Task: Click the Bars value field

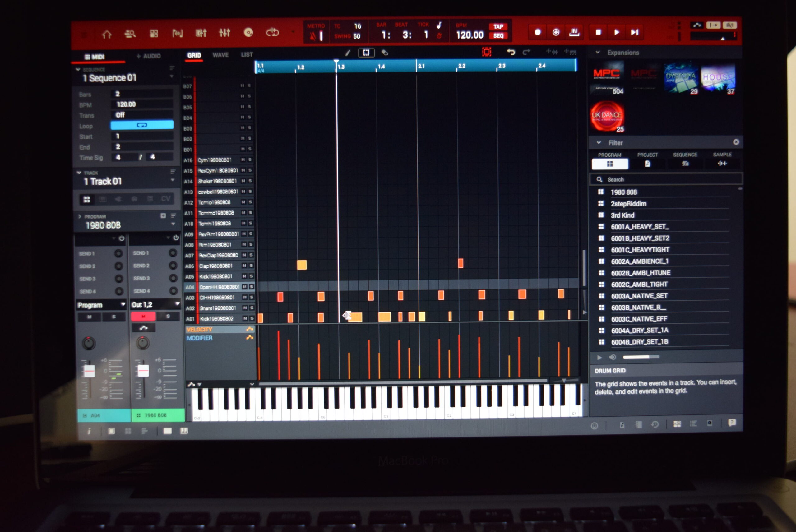Action: pyautogui.click(x=142, y=94)
